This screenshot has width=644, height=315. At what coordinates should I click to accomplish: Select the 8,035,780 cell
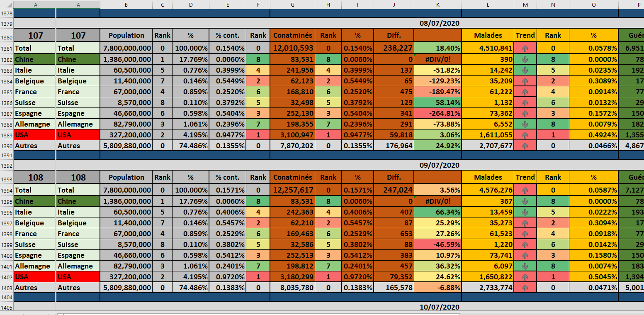292,288
